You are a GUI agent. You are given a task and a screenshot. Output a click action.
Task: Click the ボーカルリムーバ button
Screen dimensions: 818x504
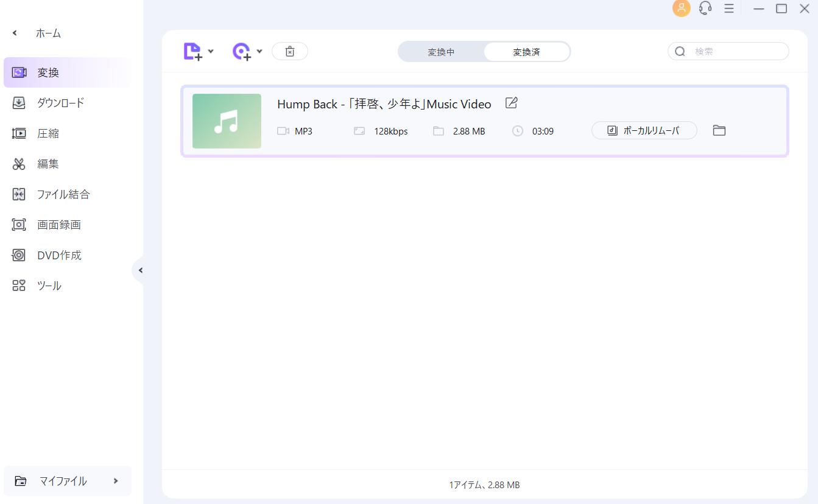click(644, 130)
